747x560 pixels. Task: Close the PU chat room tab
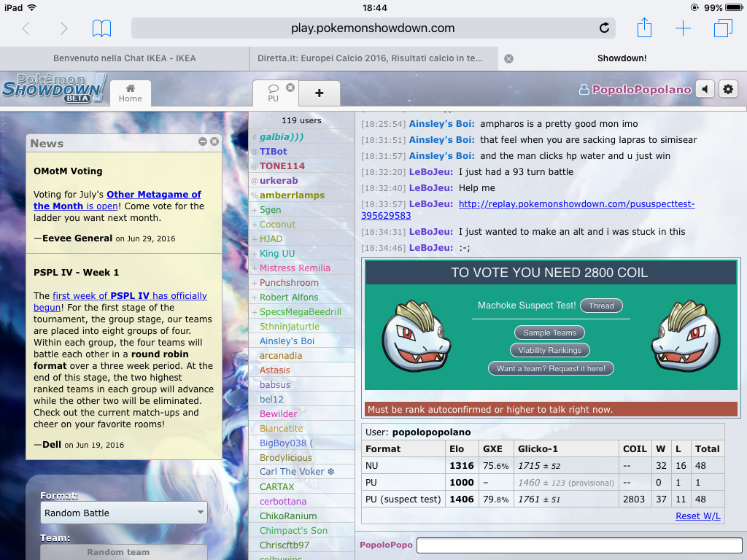290,87
